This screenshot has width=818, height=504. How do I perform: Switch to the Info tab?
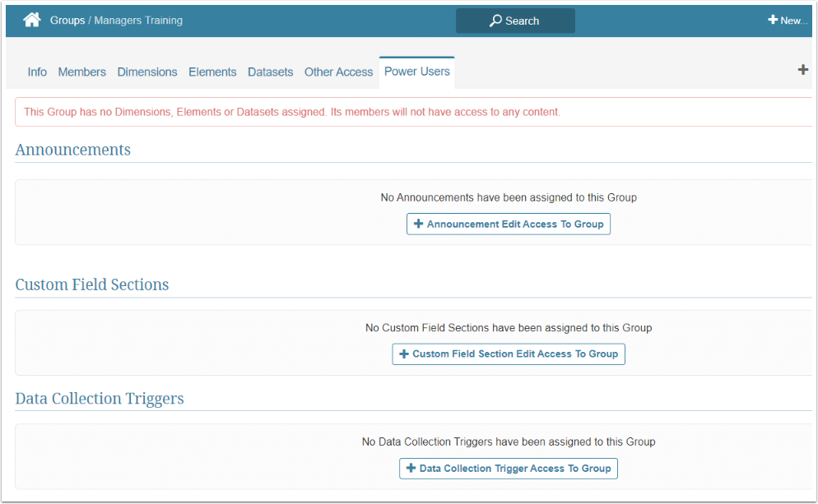pyautogui.click(x=37, y=72)
